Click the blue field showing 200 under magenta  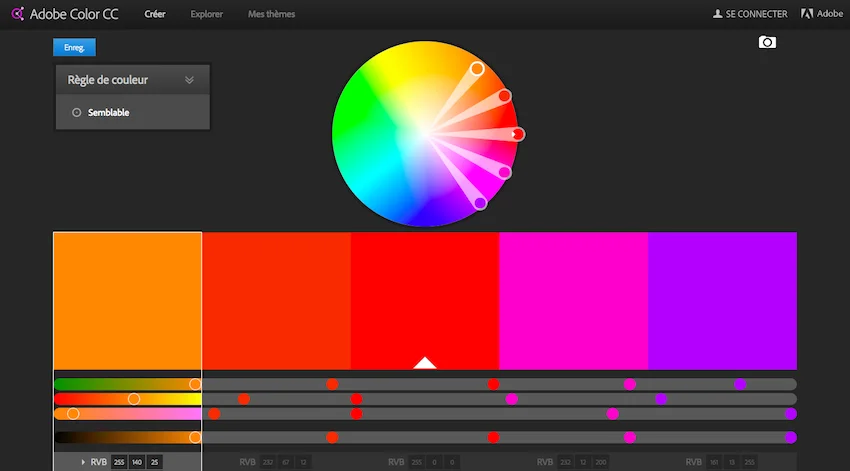601,462
